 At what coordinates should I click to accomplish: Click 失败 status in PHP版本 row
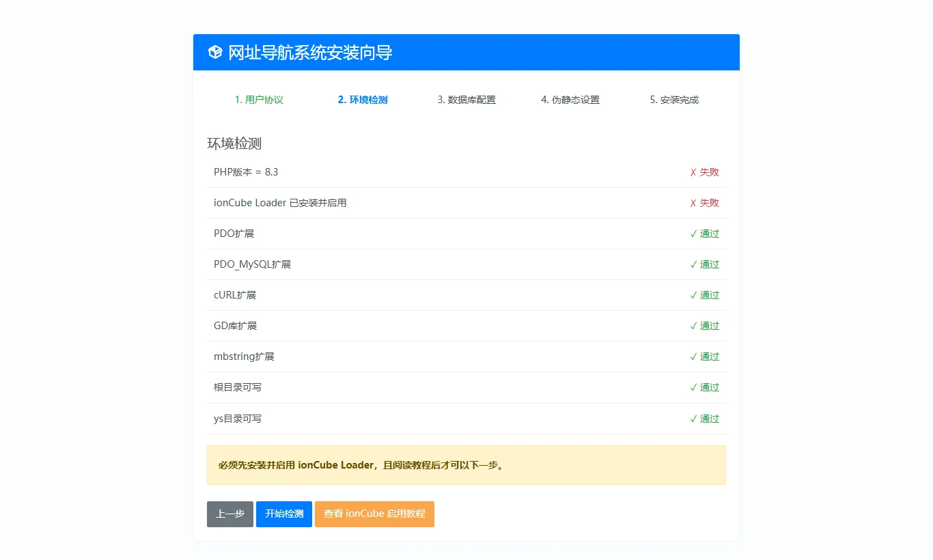pyautogui.click(x=704, y=172)
